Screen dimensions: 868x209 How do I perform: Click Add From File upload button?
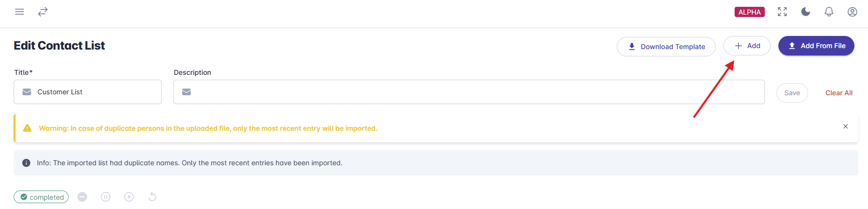816,46
